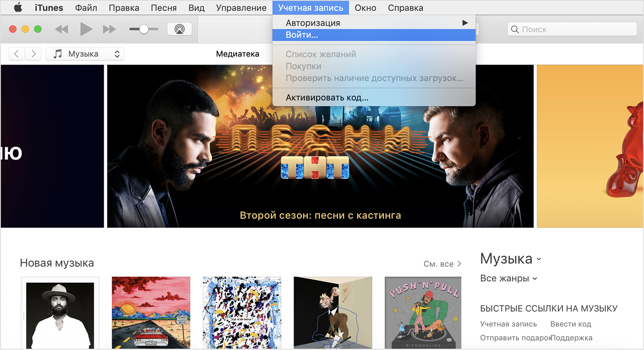Screen dimensions: 644x350
Task: Open the dark banner ending in Ю
Action: tap(52, 146)
